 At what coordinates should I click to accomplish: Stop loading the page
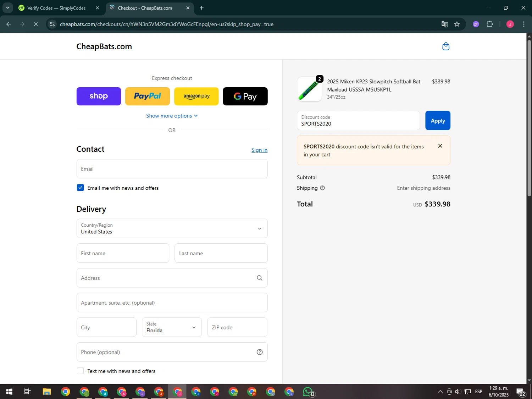coord(36,24)
